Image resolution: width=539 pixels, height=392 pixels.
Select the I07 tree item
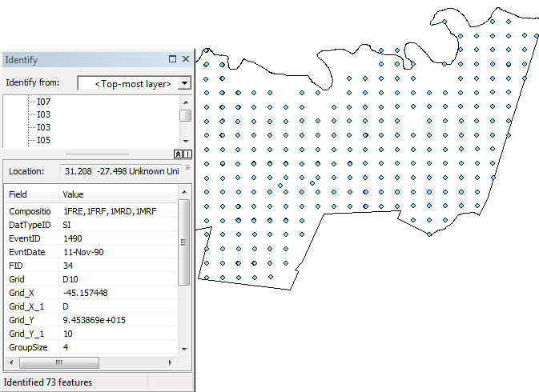[x=44, y=102]
